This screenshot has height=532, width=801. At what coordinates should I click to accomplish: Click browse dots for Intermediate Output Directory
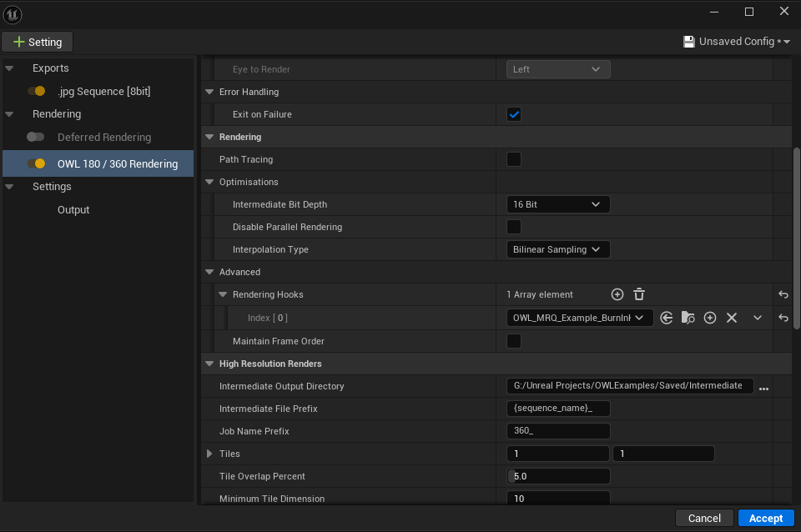click(x=763, y=387)
